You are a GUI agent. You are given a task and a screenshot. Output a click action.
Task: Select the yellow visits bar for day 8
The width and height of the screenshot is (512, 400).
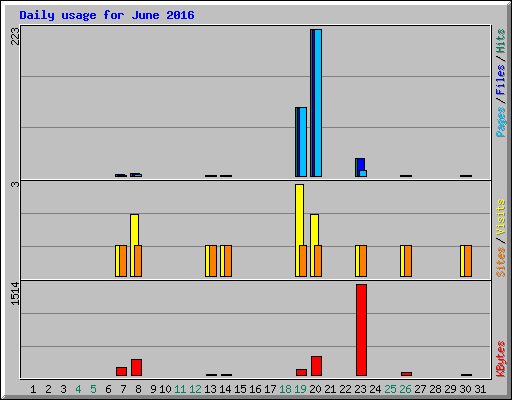tap(134, 230)
